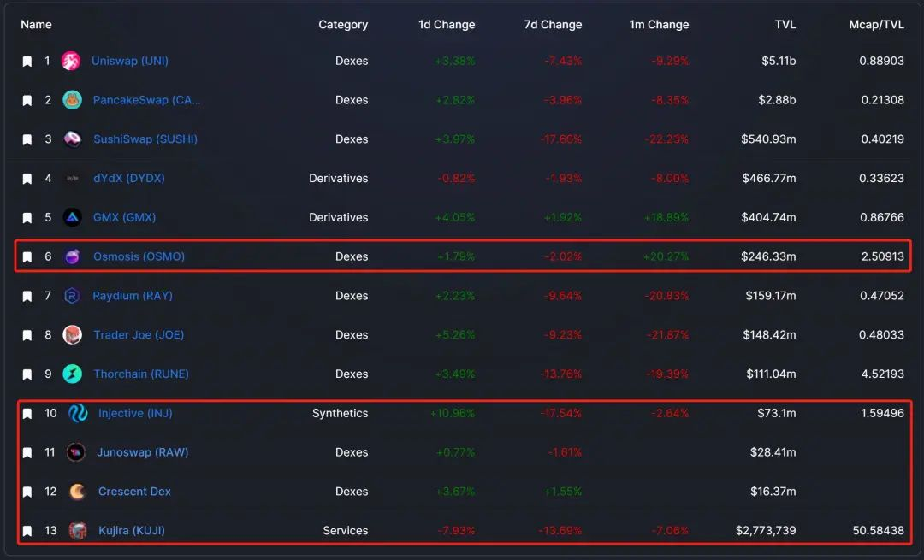Sort table by 1d Change header
This screenshot has height=560, width=924.
(x=447, y=25)
